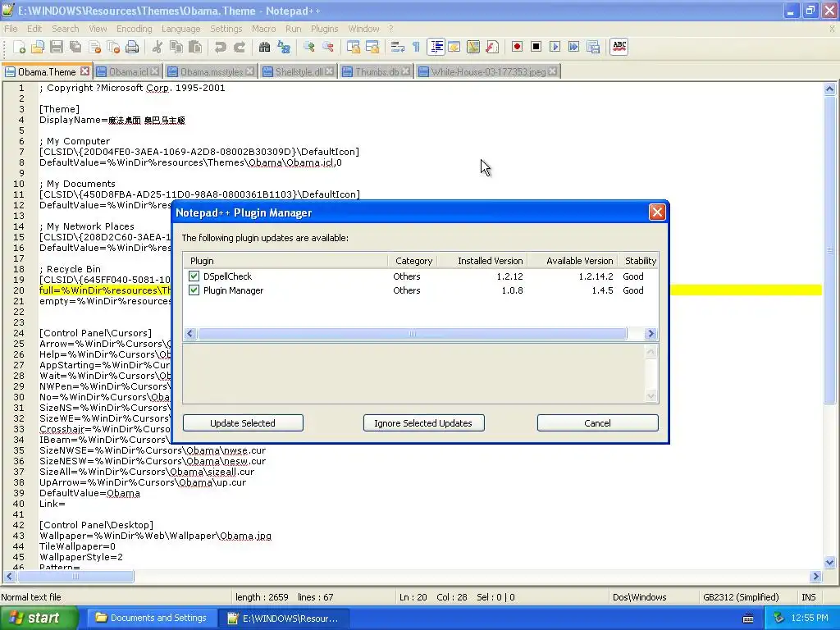Image resolution: width=840 pixels, height=630 pixels.
Task: Sort by the Installed Version column header
Action: 482,261
